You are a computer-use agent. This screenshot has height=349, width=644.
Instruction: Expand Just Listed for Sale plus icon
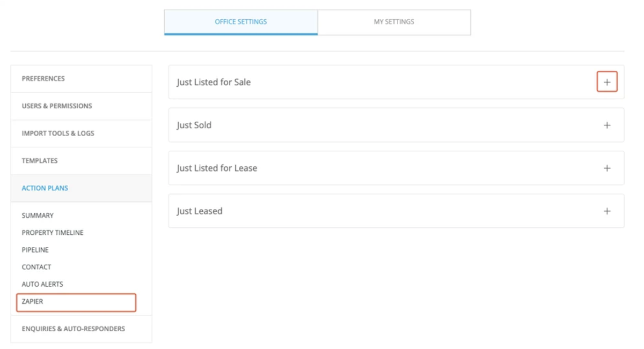click(607, 82)
